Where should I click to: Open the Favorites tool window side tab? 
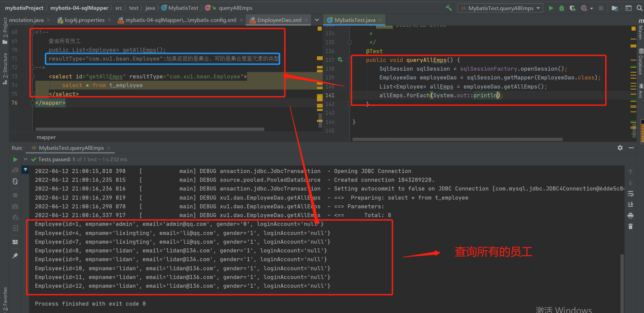5,299
